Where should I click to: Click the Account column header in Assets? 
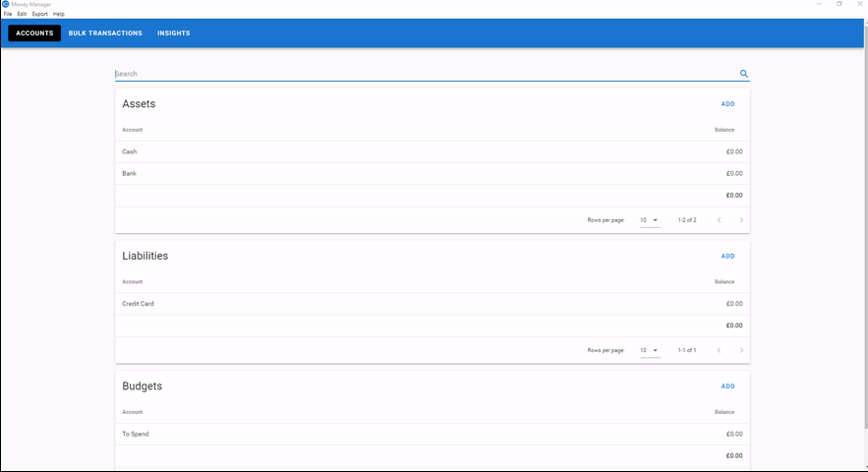[133, 130]
